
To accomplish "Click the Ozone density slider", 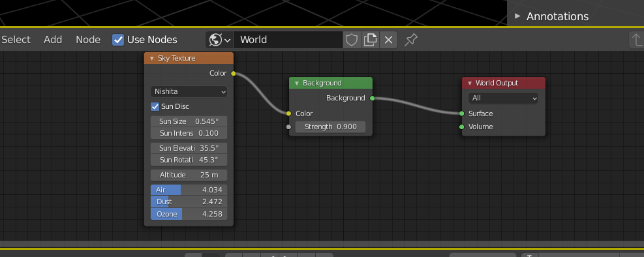I will [x=189, y=214].
